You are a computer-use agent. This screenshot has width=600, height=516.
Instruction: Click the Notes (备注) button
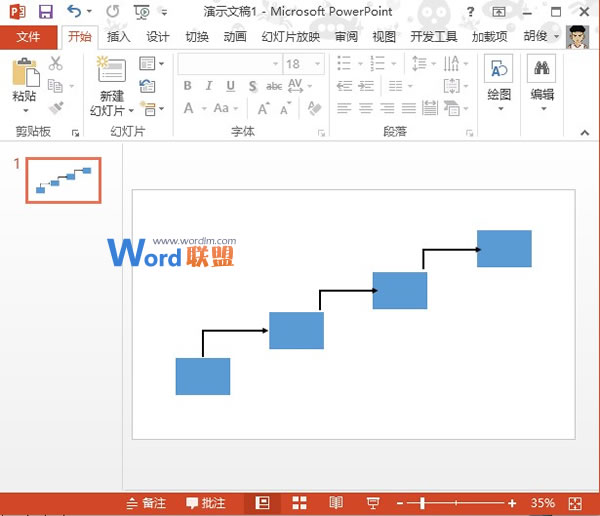pyautogui.click(x=146, y=503)
